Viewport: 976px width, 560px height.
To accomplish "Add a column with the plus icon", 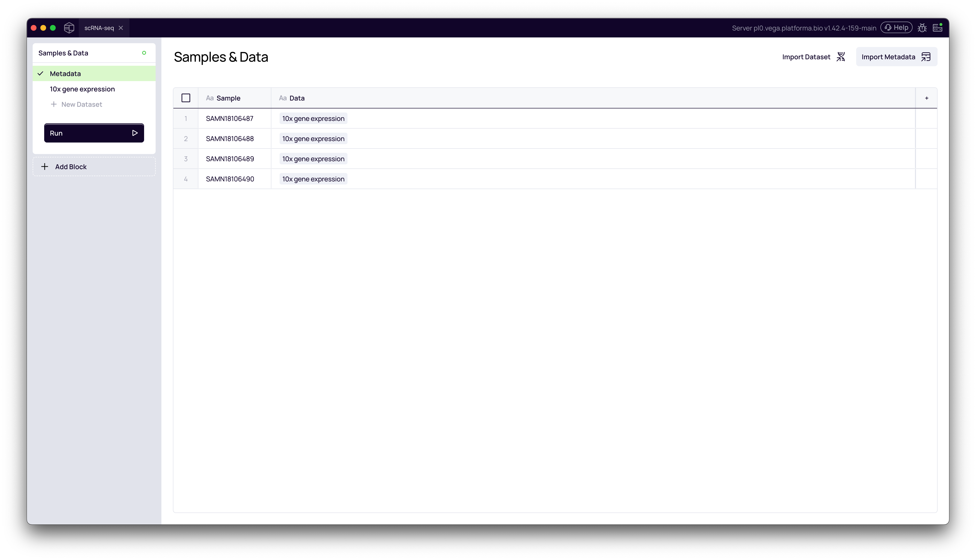I will click(x=926, y=98).
